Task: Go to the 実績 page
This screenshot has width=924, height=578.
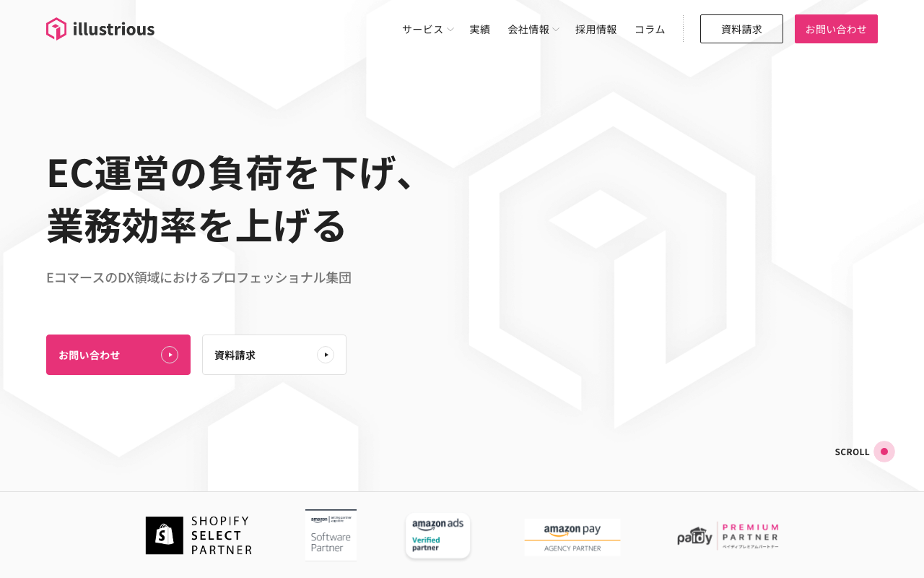Action: point(480,29)
